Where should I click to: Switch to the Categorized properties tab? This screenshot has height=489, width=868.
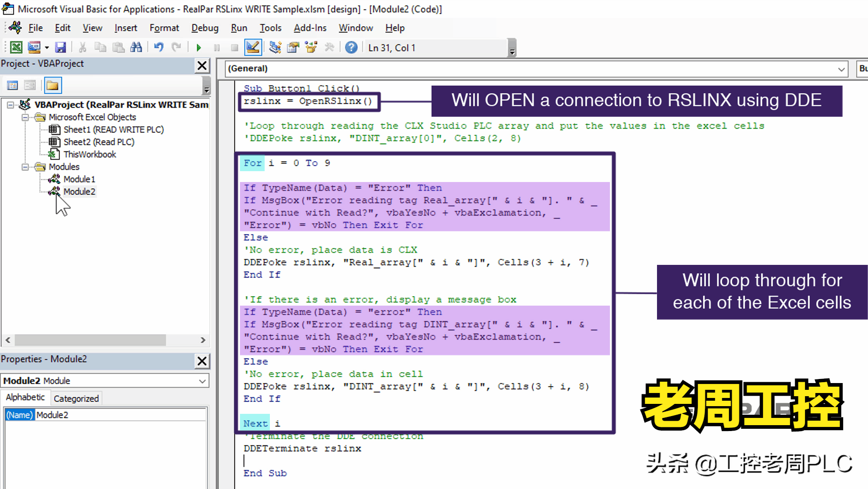coord(76,398)
